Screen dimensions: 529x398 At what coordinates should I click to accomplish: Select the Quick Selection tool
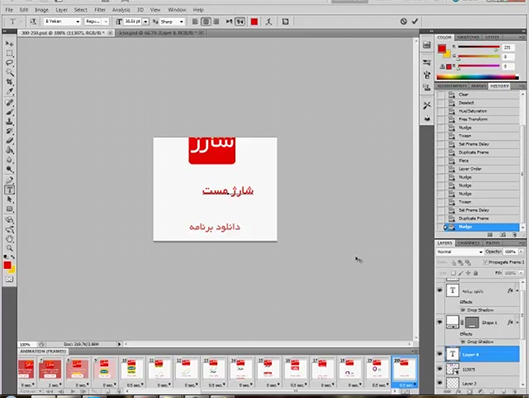(9, 73)
